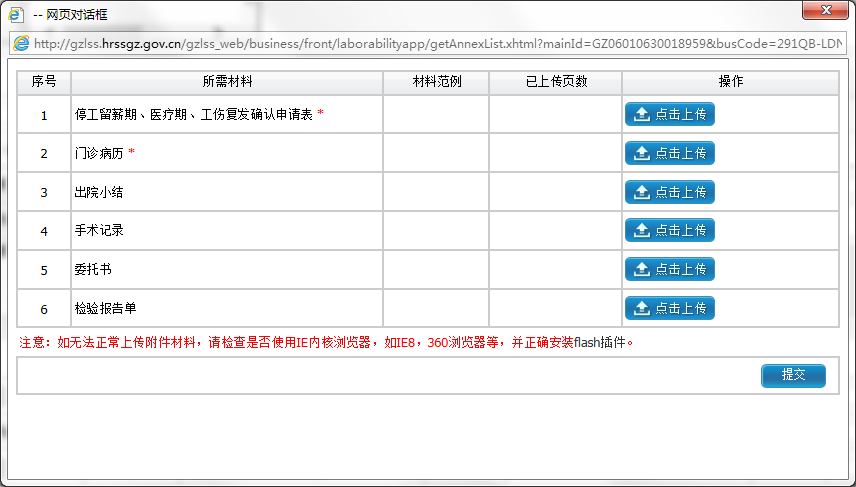
Task: Click the 所需材料 column header
Action: click(227, 82)
